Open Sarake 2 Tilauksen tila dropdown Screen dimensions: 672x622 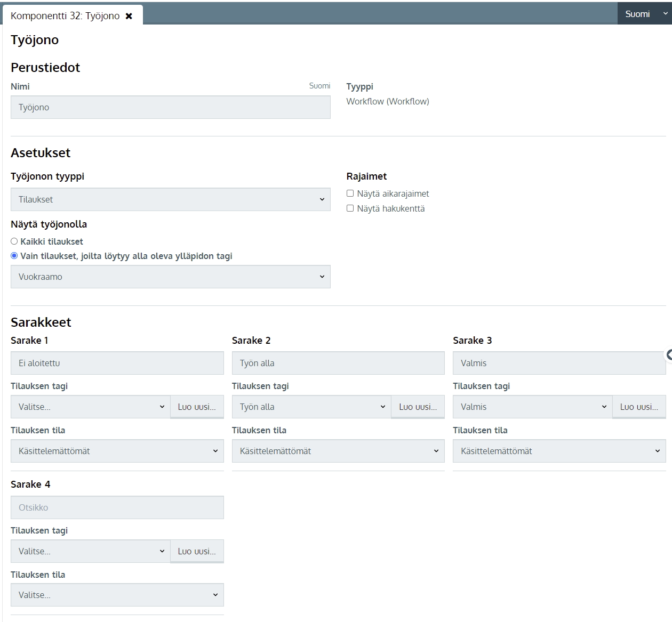point(338,451)
